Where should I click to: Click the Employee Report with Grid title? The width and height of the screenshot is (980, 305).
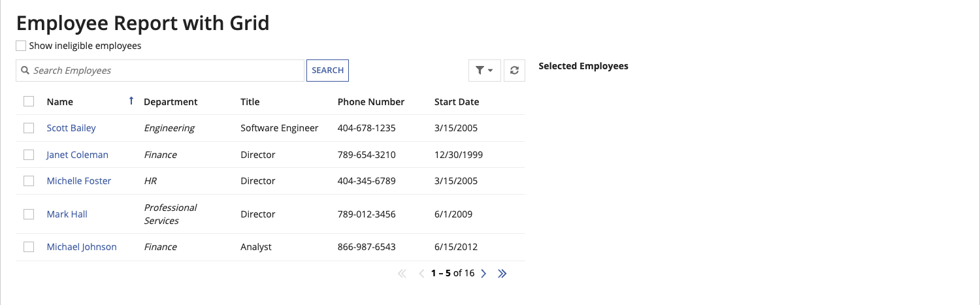(143, 23)
